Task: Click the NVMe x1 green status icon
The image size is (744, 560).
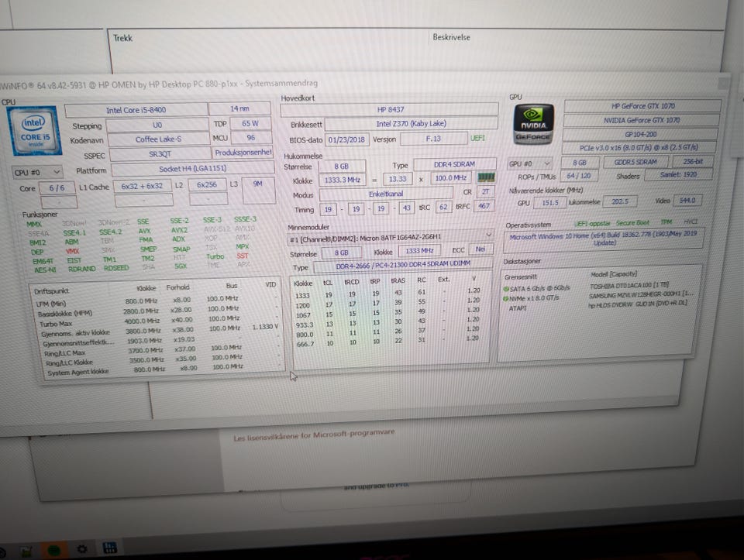Action: coord(506,298)
